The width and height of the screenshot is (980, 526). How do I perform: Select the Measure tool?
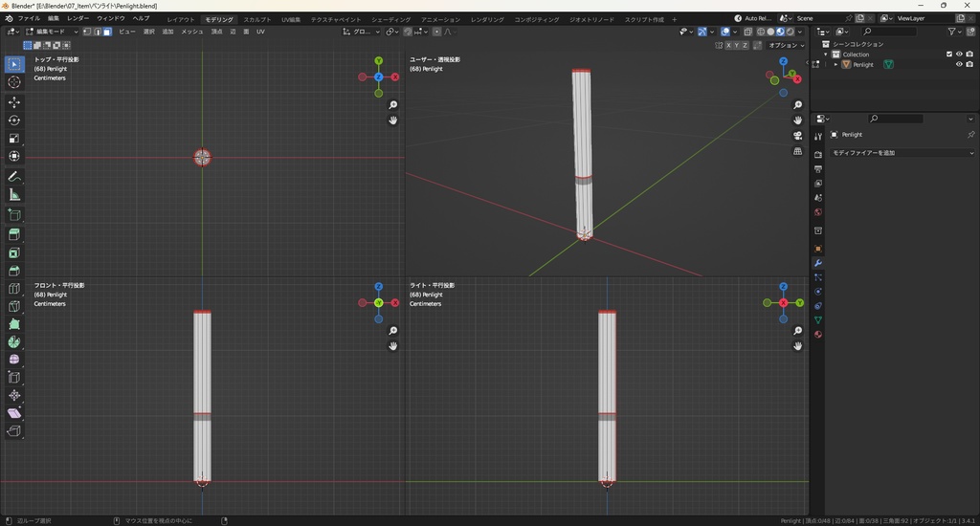(x=14, y=195)
